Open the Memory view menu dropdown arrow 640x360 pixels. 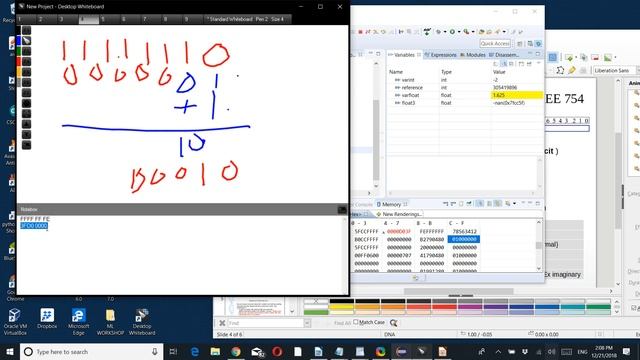(515, 204)
